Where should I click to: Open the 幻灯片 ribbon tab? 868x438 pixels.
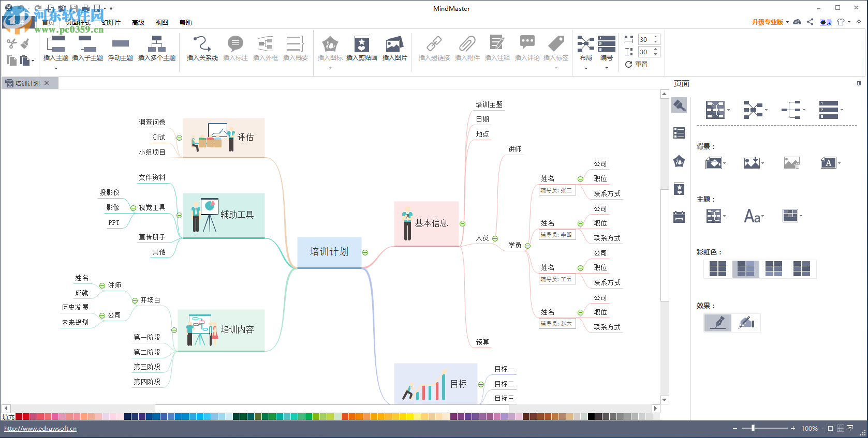tap(111, 23)
